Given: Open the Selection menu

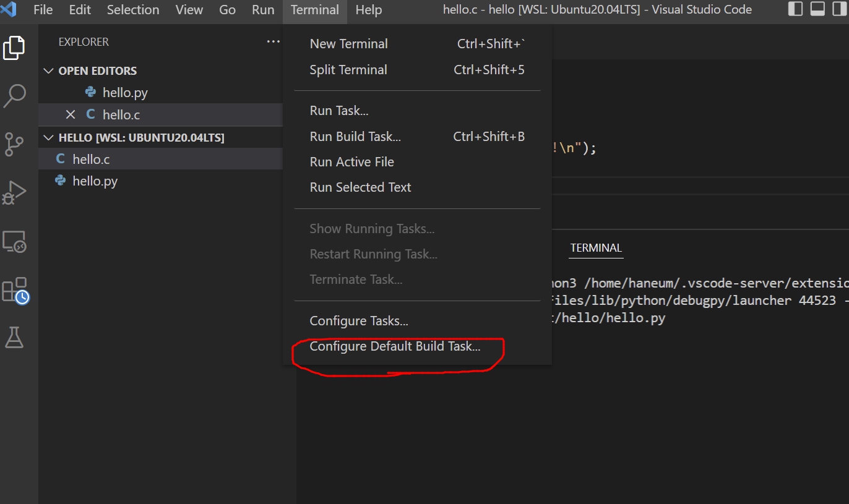Looking at the screenshot, I should pyautogui.click(x=133, y=10).
